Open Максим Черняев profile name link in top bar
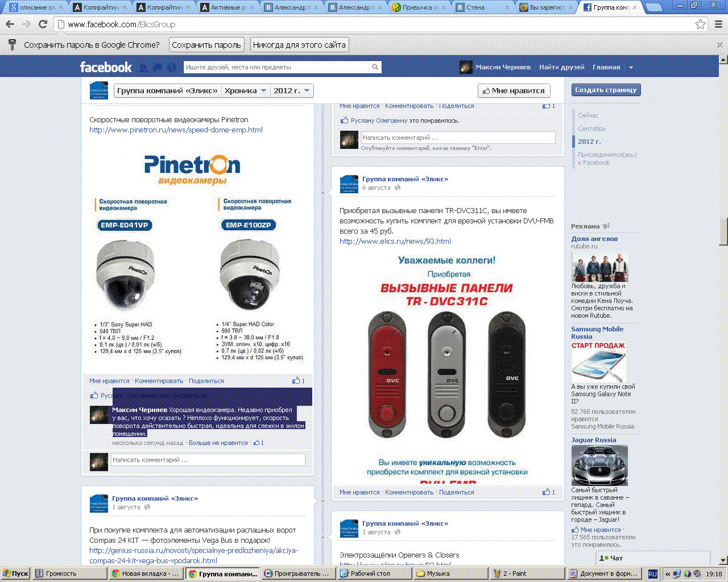This screenshot has width=728, height=582. (x=503, y=67)
